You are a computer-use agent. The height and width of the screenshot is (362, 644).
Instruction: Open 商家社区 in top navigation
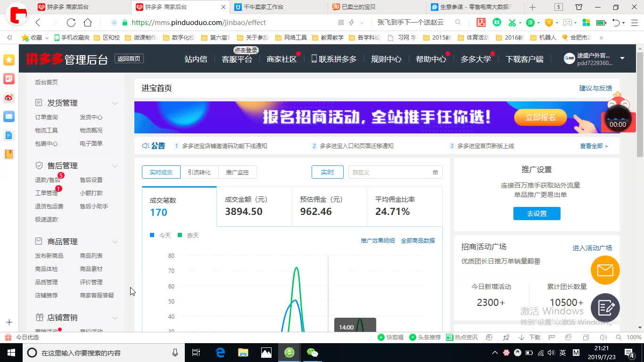(281, 59)
